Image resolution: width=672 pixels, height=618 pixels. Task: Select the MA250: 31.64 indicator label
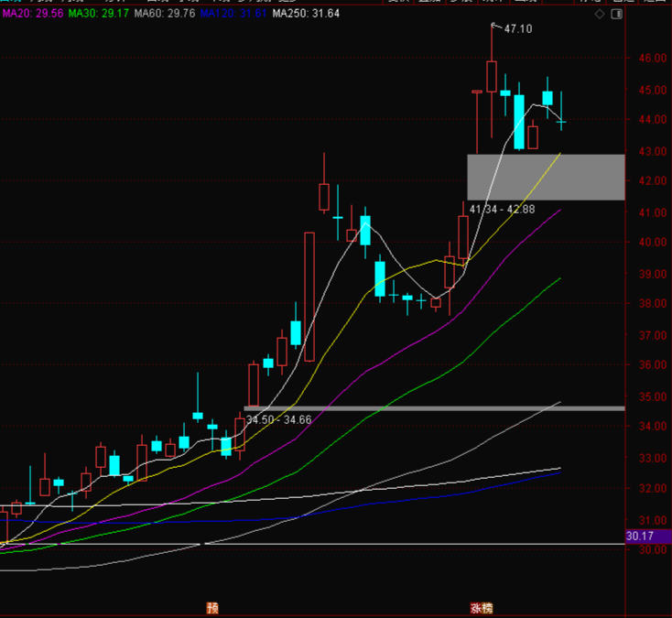306,14
